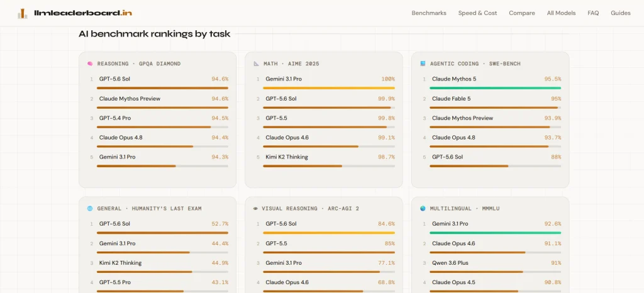Open the FAQ page
Viewport: 644px width, 293px height.
point(593,13)
